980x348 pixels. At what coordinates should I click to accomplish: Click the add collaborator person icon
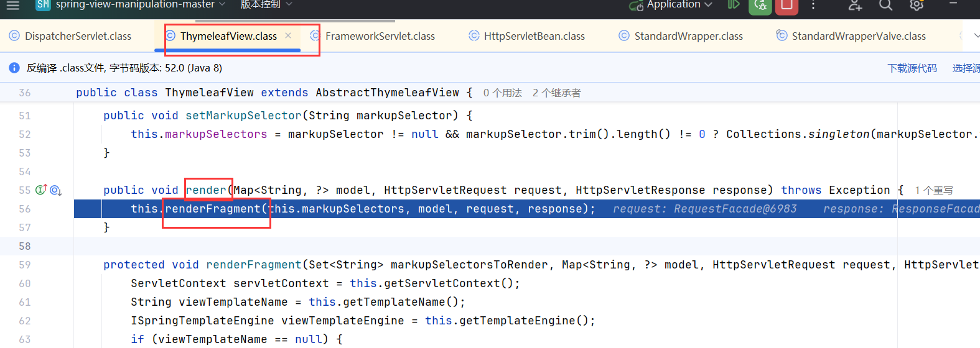[856, 6]
